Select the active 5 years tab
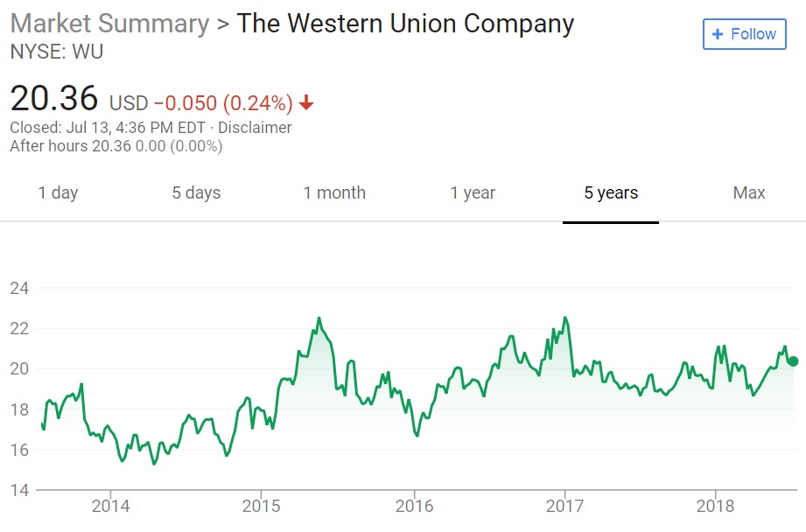806x532 pixels. pos(611,193)
